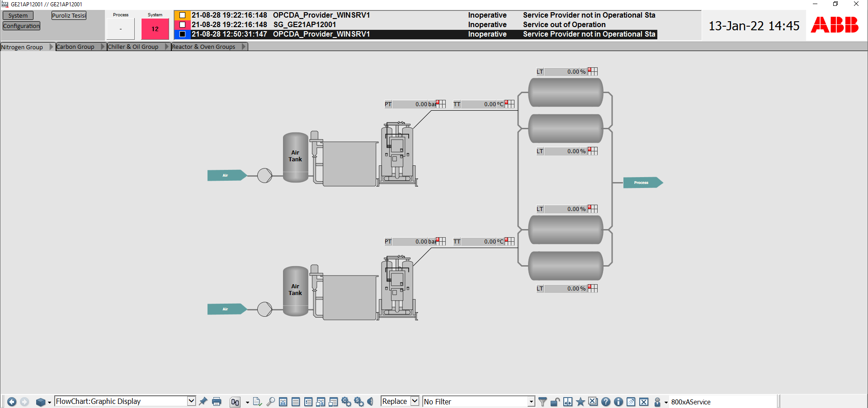The width and height of the screenshot is (868, 408).
Task: Open the question mark help icon
Action: (606, 402)
